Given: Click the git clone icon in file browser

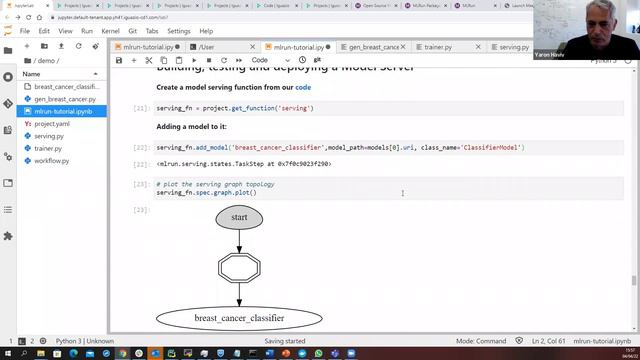Looking at the screenshot, I should (x=96, y=46).
